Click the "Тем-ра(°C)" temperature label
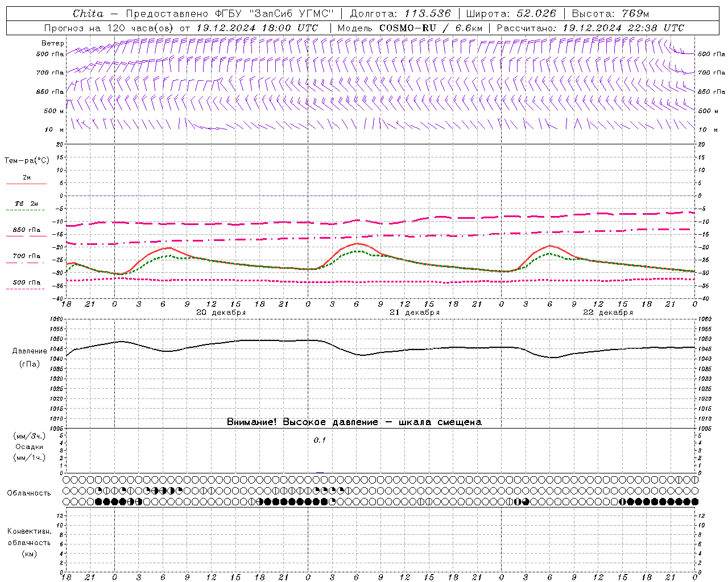Viewport: 728px width, 582px height. click(27, 161)
